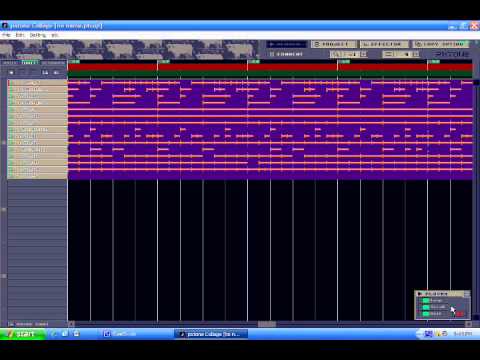Toggle the COMMENT checkbox
480x360 pixels.
coord(272,54)
